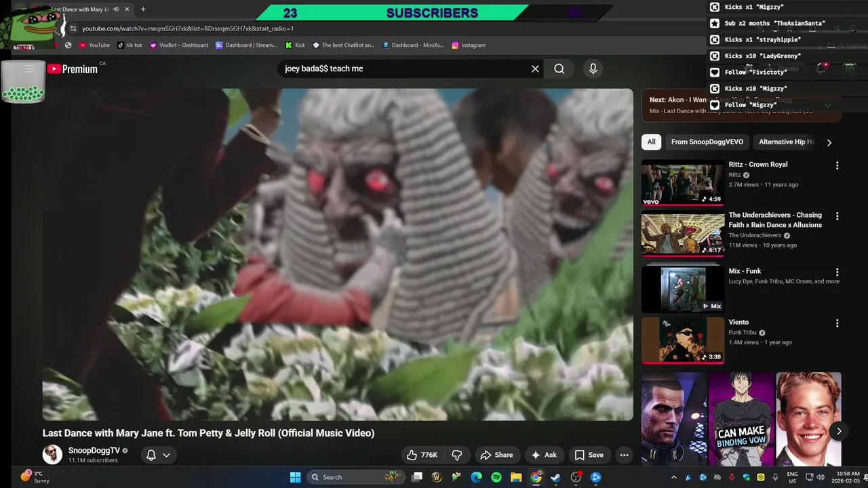Open options menu for Underachievers video
Screen dimensions: 868x488
point(837,216)
